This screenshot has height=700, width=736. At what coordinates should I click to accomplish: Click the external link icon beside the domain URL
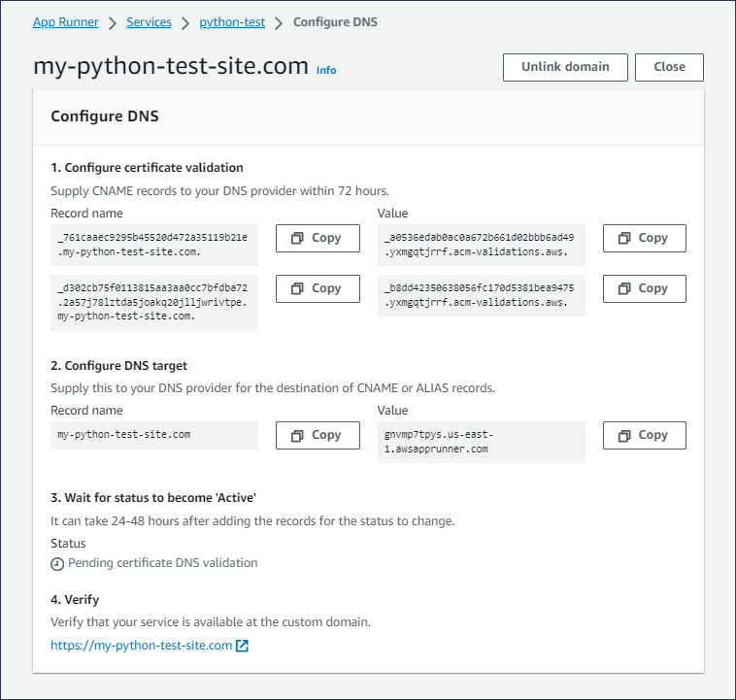pos(243,646)
